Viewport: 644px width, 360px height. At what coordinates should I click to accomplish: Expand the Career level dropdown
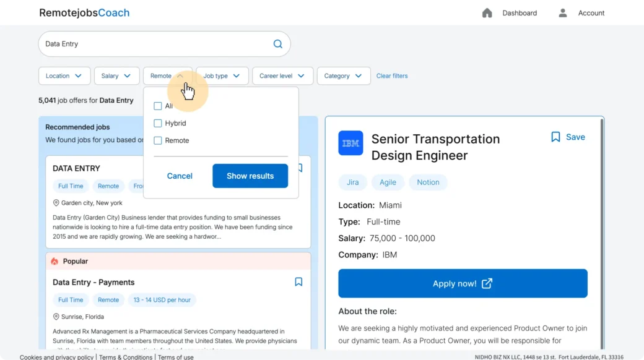[x=282, y=76]
